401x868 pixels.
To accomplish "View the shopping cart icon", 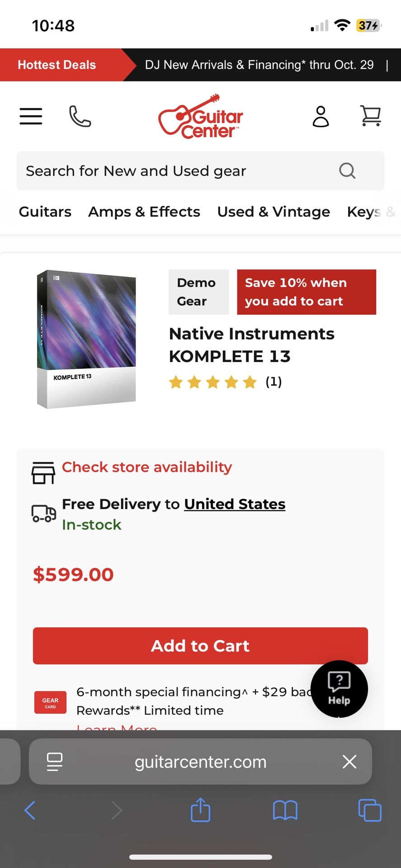I will [x=370, y=116].
